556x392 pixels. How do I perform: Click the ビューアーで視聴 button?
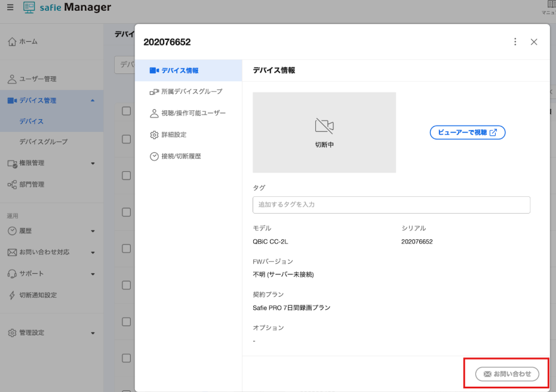pos(467,132)
